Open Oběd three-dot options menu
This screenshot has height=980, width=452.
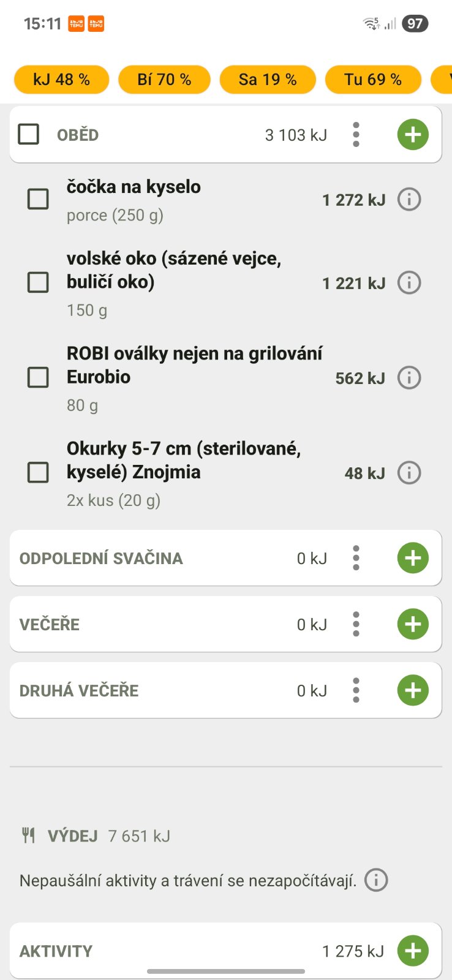pos(356,134)
